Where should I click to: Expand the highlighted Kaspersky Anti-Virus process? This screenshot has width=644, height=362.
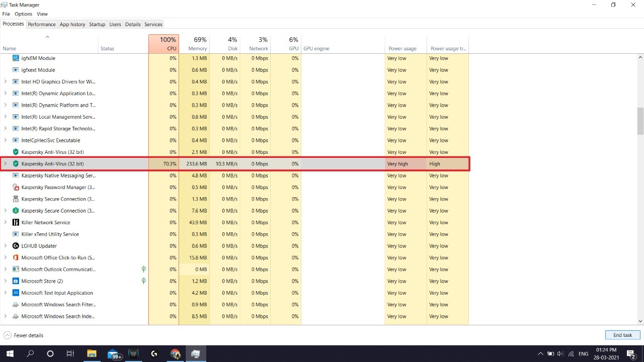click(6, 164)
